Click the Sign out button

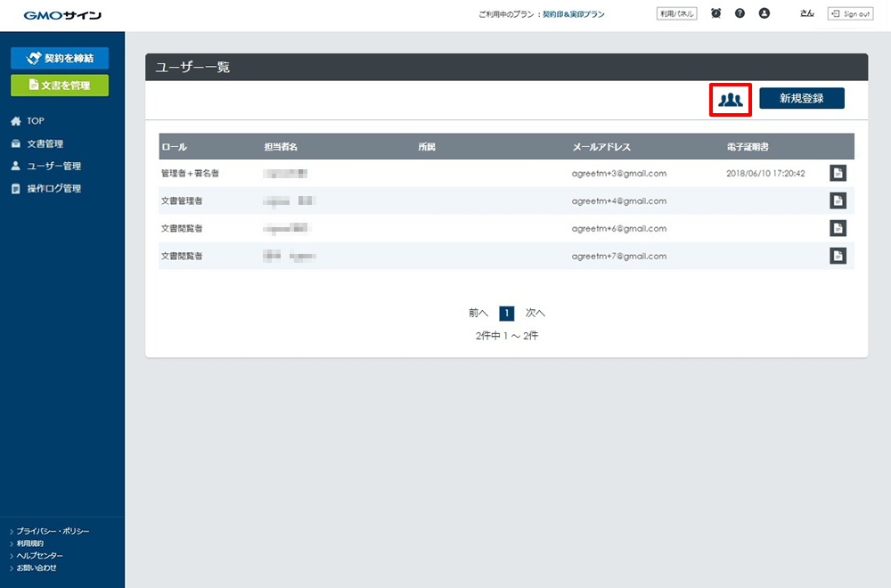coord(851,13)
